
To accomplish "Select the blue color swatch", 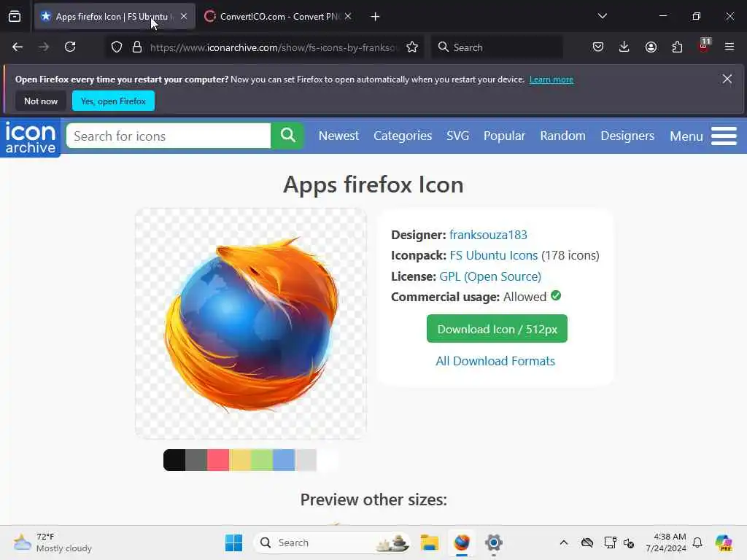I will pos(284,460).
